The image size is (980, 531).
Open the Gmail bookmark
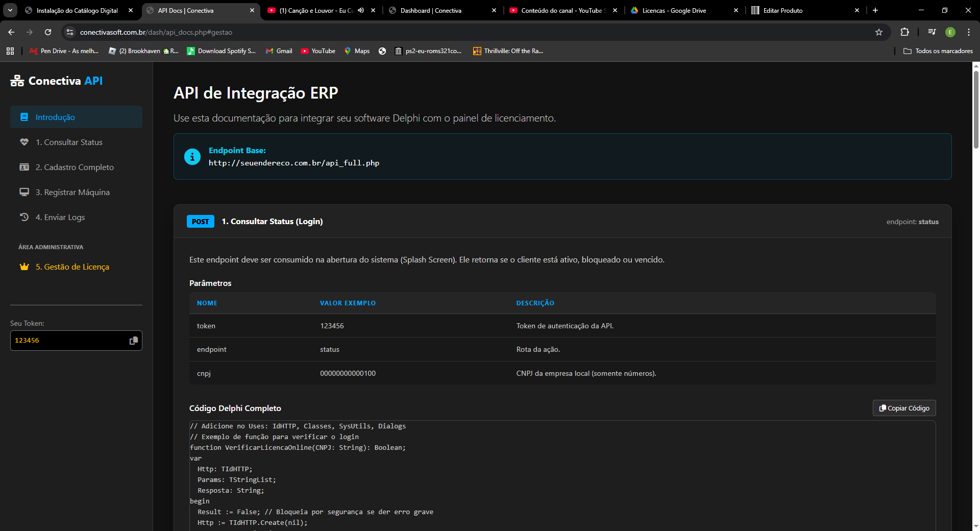click(279, 51)
